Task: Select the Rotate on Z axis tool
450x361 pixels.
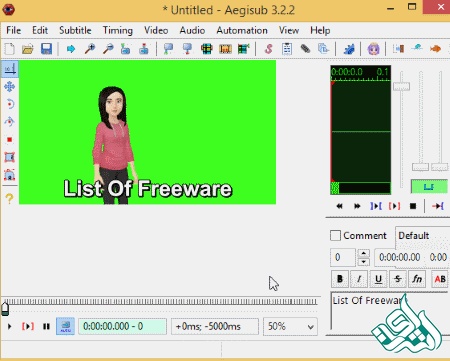Action: click(x=10, y=104)
